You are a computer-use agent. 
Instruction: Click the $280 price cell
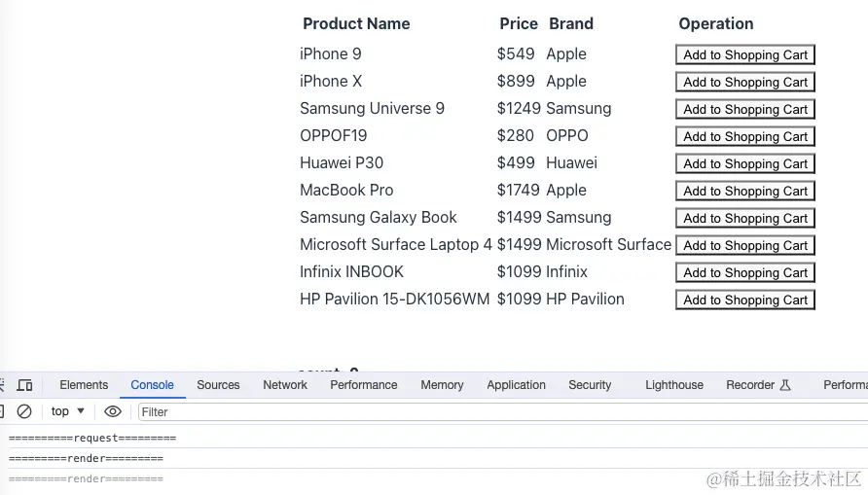coord(516,135)
